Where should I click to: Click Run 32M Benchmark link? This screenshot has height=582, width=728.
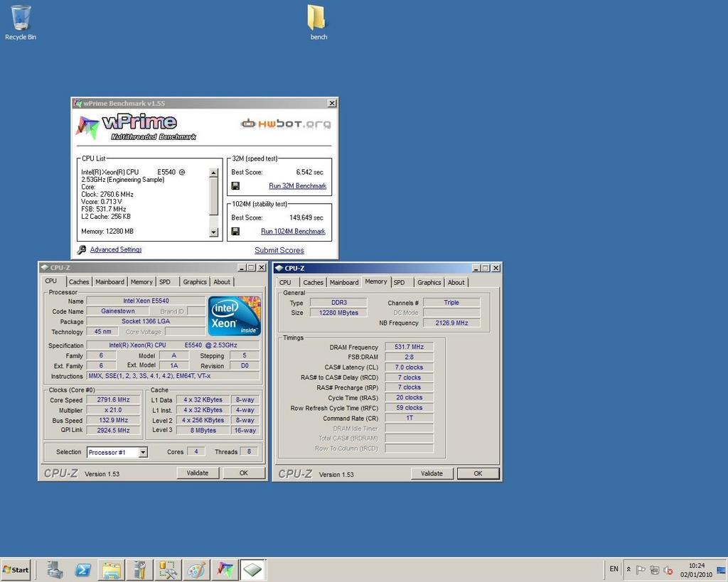(x=298, y=185)
